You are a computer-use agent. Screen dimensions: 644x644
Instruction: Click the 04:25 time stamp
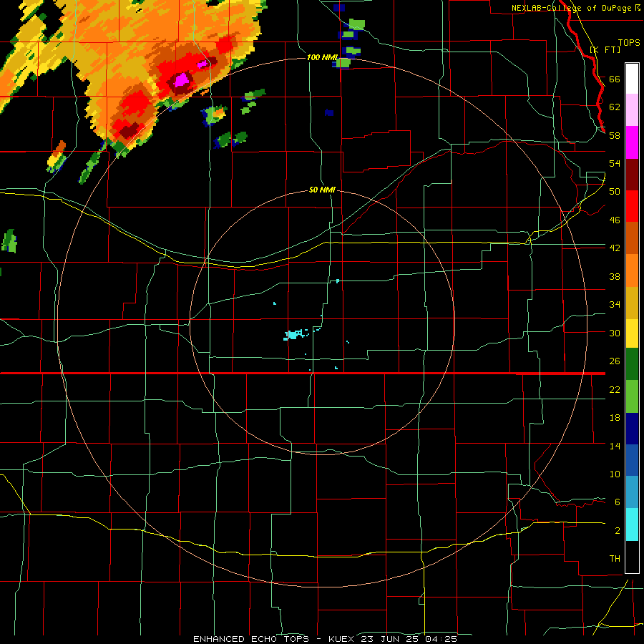tap(441, 639)
